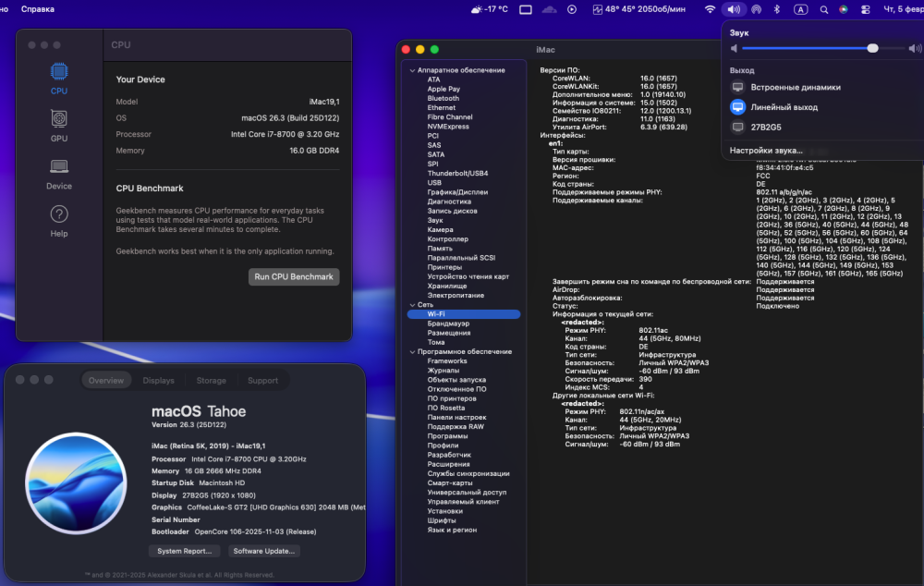Select Thunderbolt/USB4 in the sidebar
Image resolution: width=924 pixels, height=586 pixels.
[x=458, y=174]
